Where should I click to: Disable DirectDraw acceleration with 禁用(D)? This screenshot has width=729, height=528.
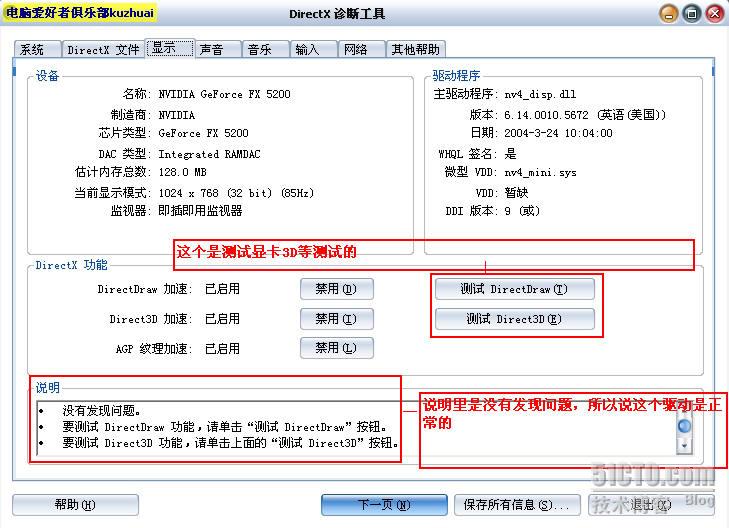tap(337, 289)
